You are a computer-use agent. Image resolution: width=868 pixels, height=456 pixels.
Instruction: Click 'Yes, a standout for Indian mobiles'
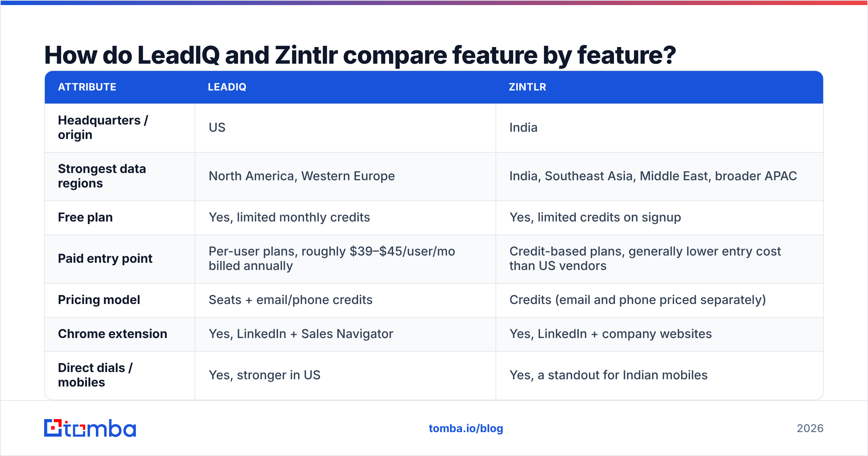tap(608, 375)
